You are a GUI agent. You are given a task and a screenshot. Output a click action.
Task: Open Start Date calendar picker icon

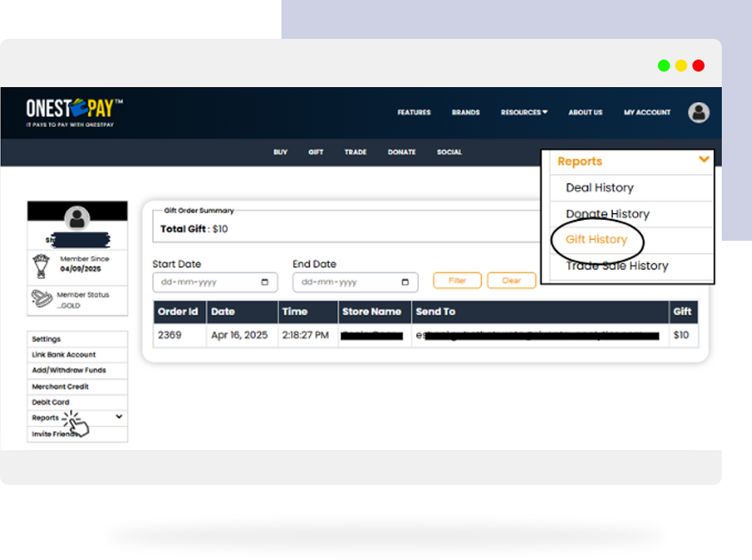point(265,282)
